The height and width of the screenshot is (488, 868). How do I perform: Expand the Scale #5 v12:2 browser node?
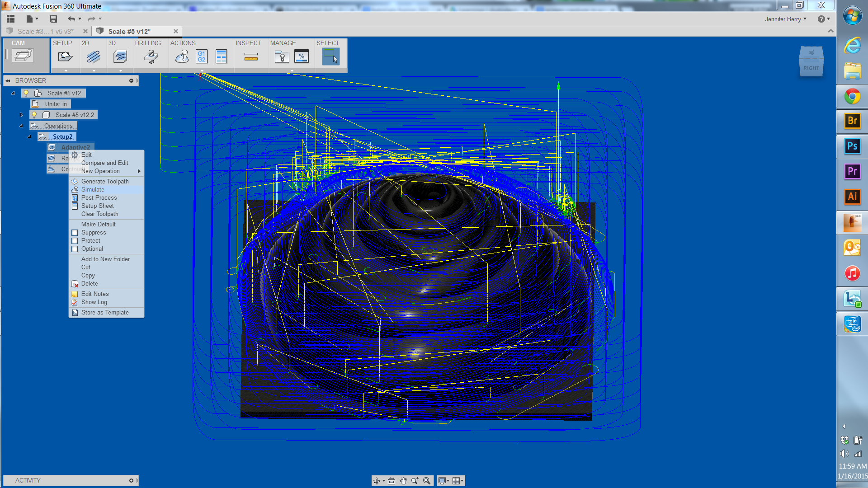point(21,114)
